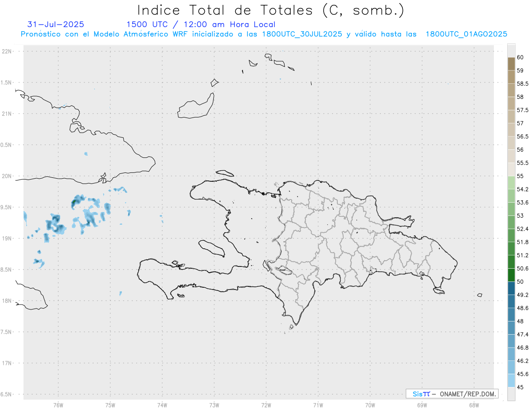Click the color bar value '57.5'
The height and width of the screenshot is (411, 532).
point(522,110)
